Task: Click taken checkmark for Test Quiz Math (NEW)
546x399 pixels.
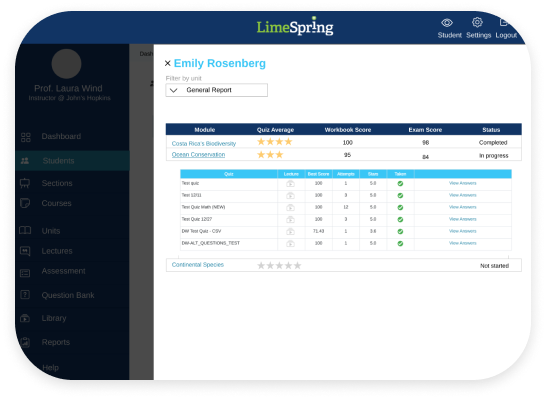Action: pyautogui.click(x=400, y=208)
